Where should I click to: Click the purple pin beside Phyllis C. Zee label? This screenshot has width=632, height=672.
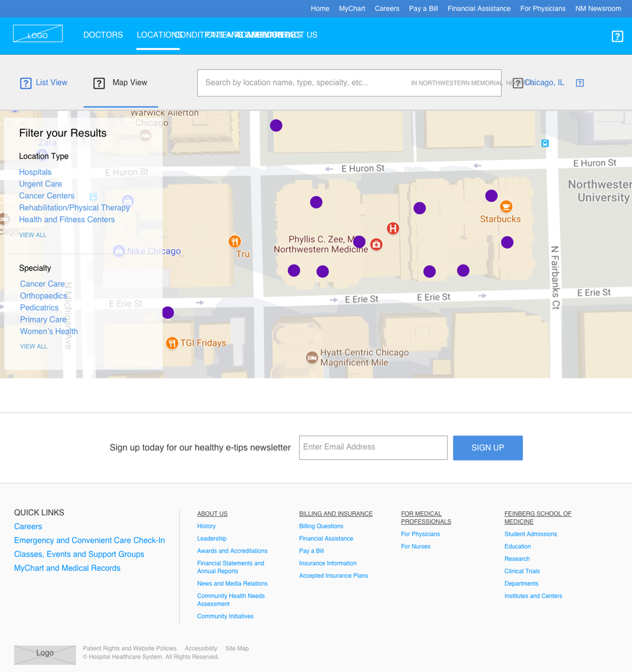pyautogui.click(x=359, y=242)
